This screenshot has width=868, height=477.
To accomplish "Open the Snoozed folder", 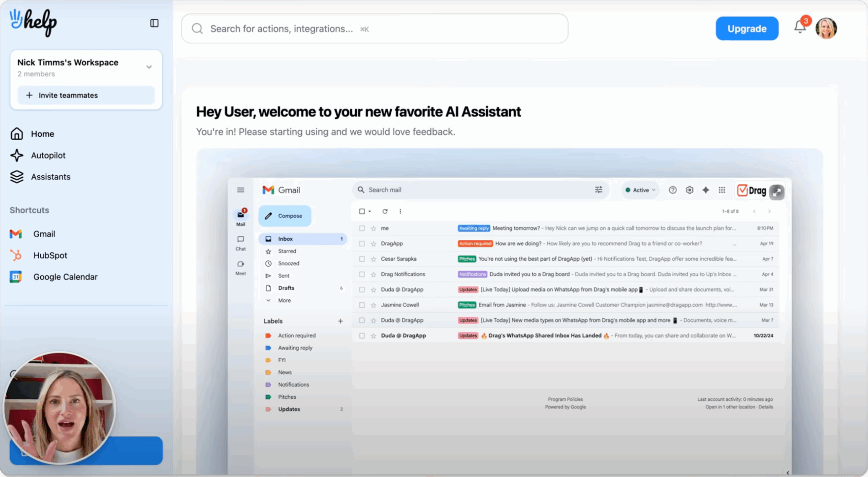I will [289, 263].
